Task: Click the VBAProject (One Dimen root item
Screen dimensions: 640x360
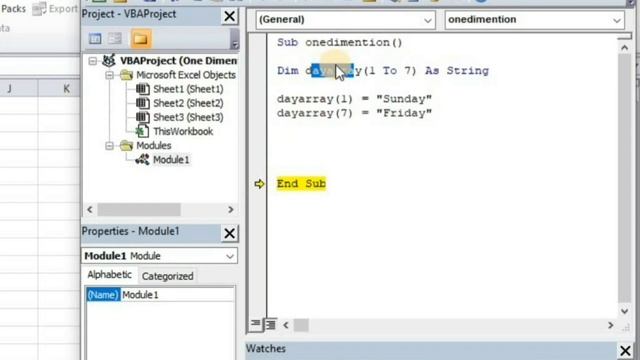Action: click(x=178, y=61)
